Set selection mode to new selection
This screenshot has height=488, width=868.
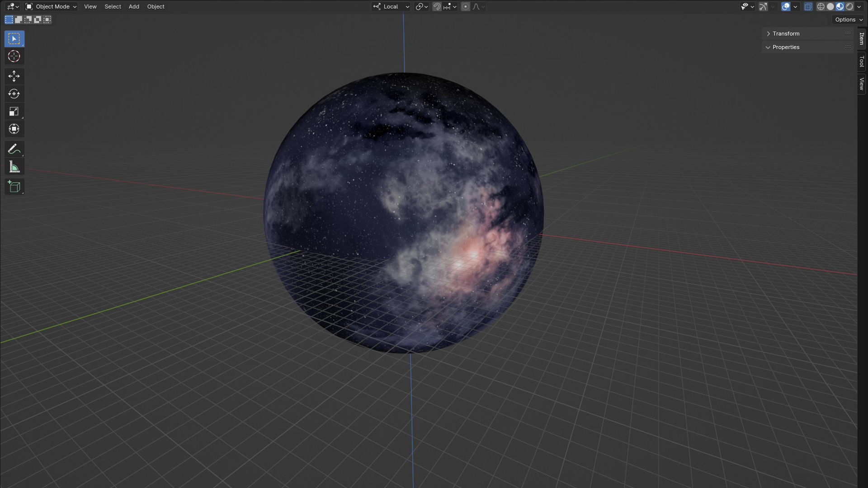pyautogui.click(x=9, y=19)
